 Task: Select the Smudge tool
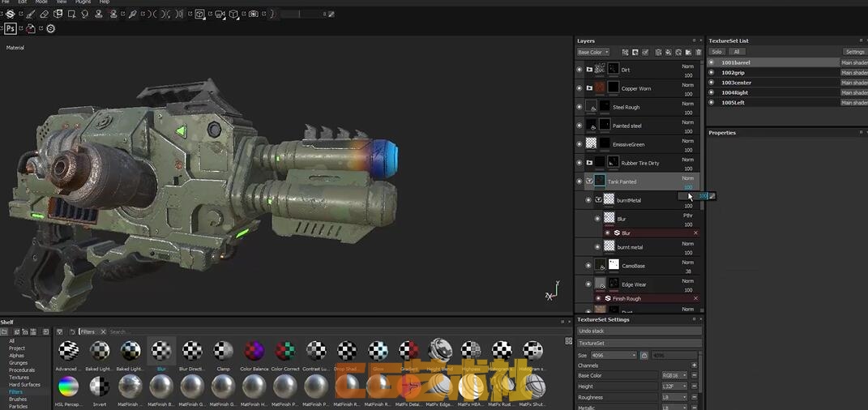tap(85, 15)
